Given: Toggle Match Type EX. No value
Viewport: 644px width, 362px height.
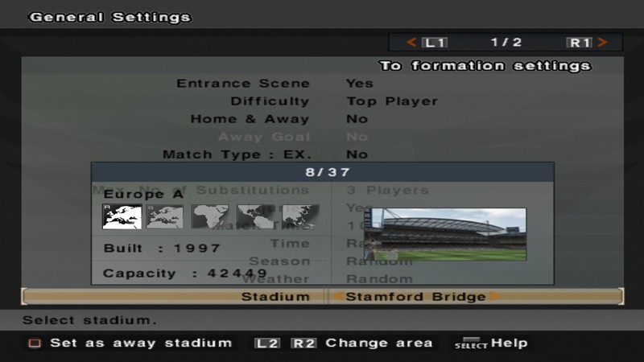Looking at the screenshot, I should point(357,154).
